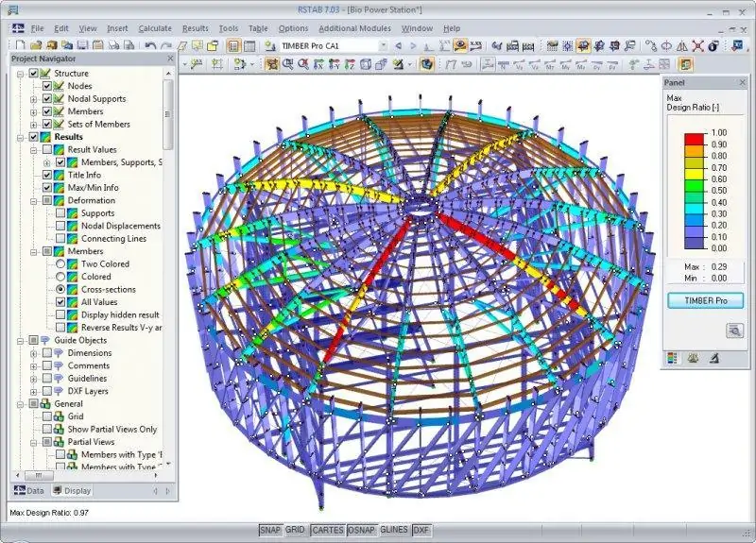The image size is (756, 543).
Task: Click the axial force N diagram icon
Action: click(503, 64)
